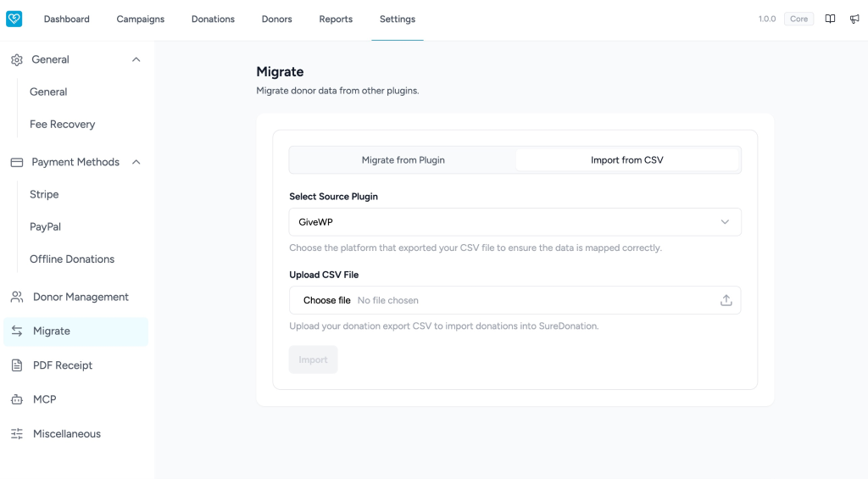Click the MCP robot icon
The image size is (868, 479).
coord(17,399)
